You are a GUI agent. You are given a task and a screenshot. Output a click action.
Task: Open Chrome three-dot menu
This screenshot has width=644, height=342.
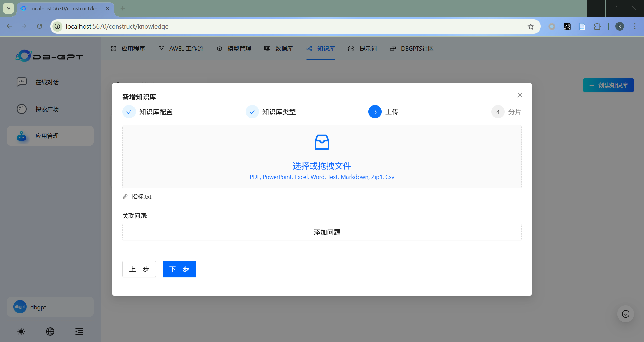pyautogui.click(x=635, y=26)
